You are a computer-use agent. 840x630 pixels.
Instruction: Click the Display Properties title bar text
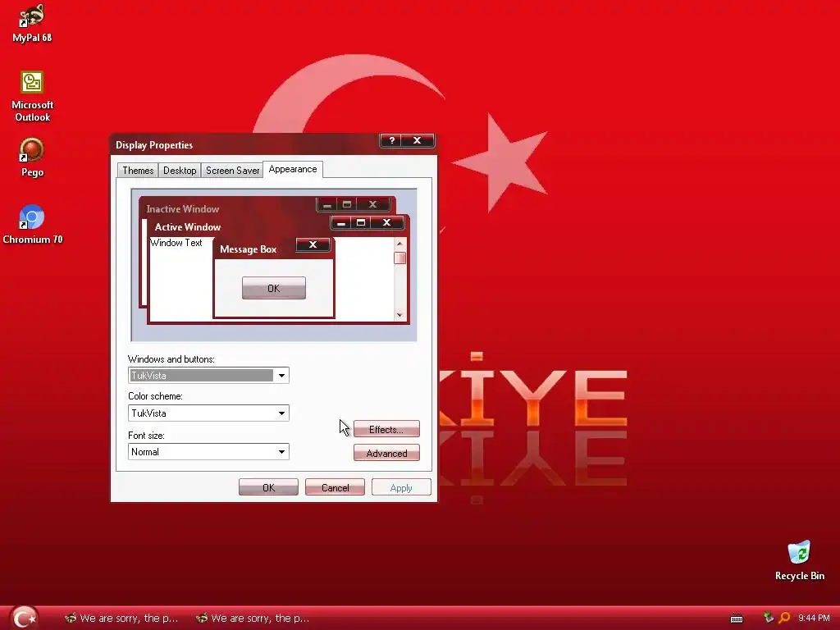click(154, 145)
